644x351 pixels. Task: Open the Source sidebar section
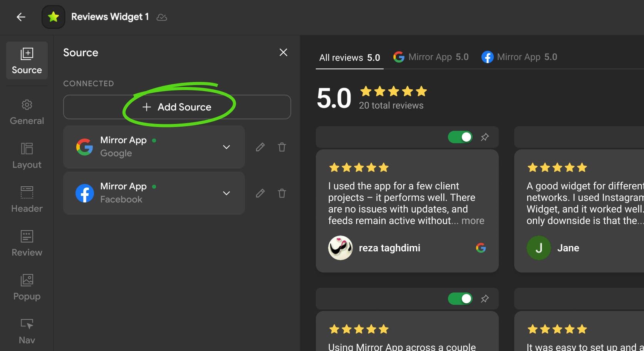(27, 60)
